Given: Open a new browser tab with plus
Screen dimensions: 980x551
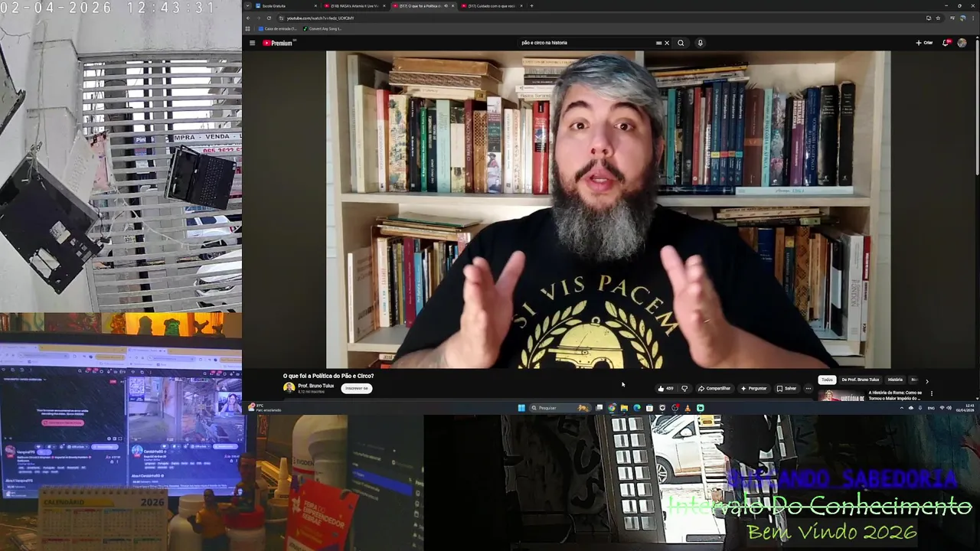Looking at the screenshot, I should click(531, 5).
